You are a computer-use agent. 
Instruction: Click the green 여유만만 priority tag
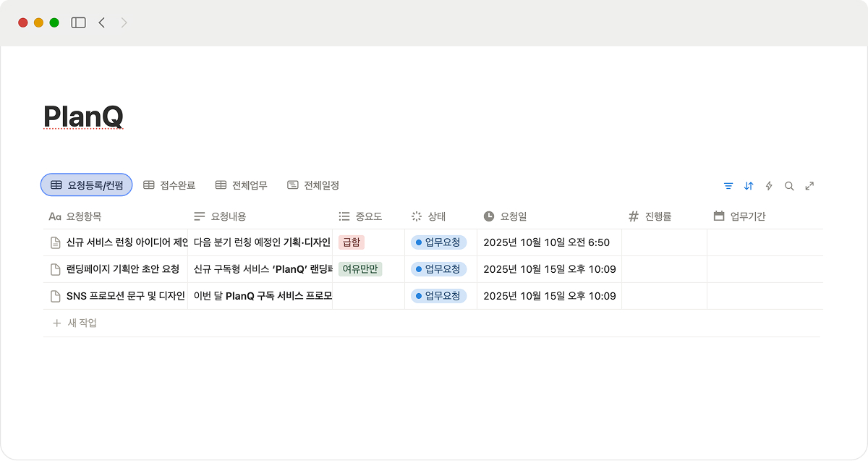coord(360,269)
